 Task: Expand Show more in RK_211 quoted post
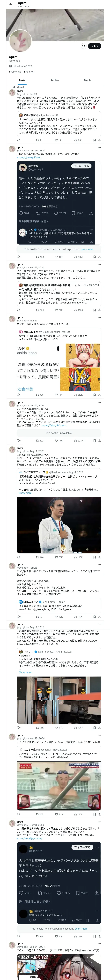click(25, 672)
